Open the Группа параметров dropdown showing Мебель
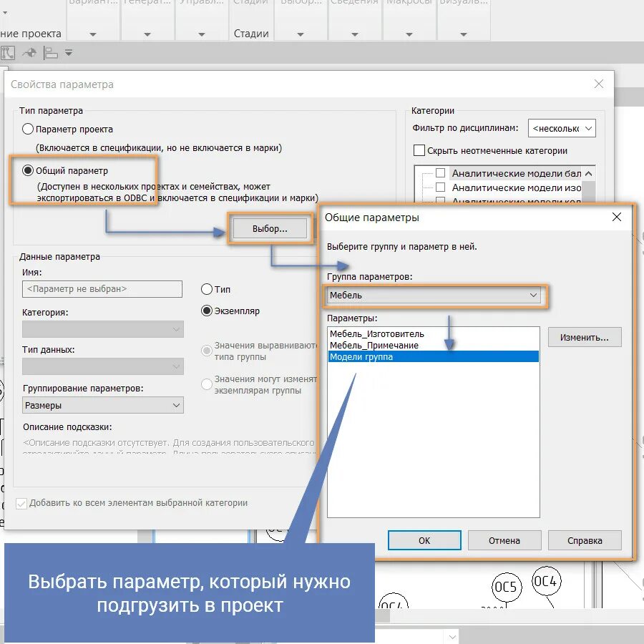This screenshot has height=644, width=644. click(434, 295)
